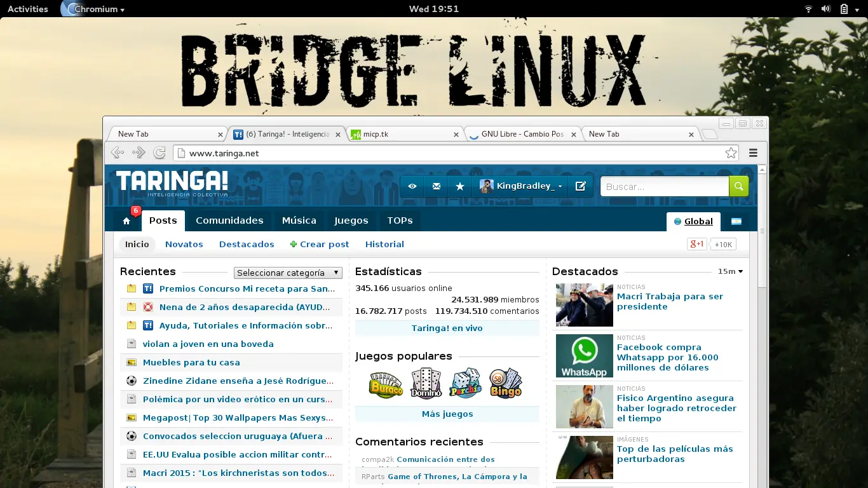Open messages envelope icon in Taringa header
Image resolution: width=868 pixels, height=488 pixels.
click(x=436, y=186)
